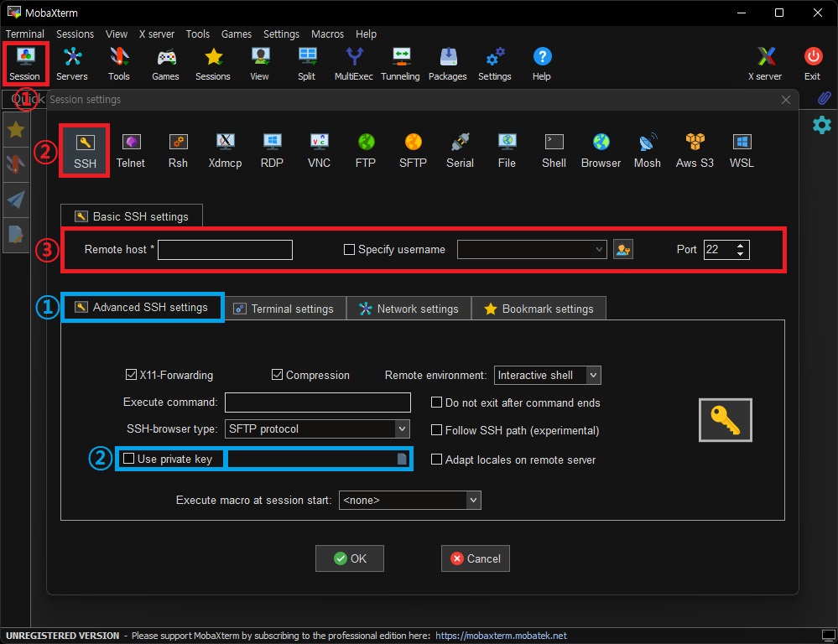Screen dimensions: 838x644
Task: Click the OK button
Action: pos(350,558)
